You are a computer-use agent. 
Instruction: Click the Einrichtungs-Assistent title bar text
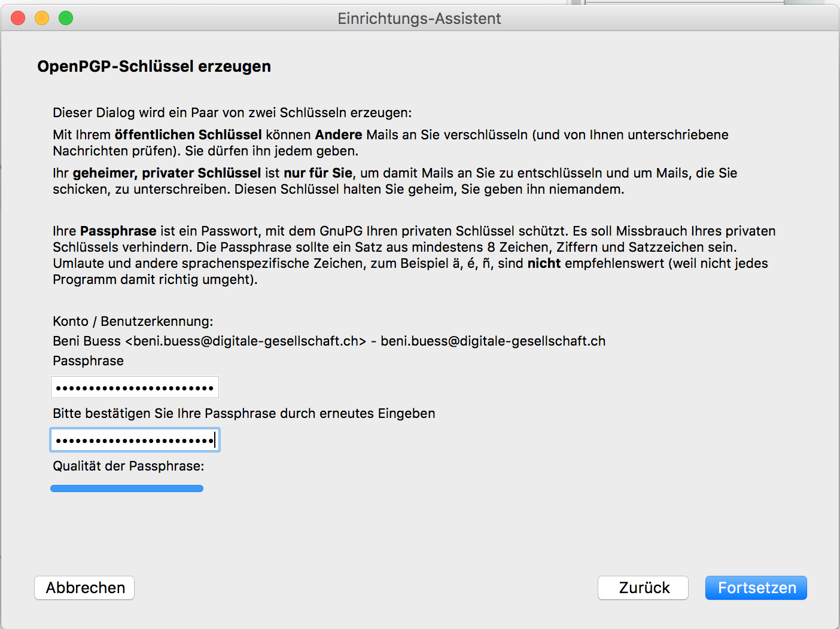pyautogui.click(x=419, y=19)
